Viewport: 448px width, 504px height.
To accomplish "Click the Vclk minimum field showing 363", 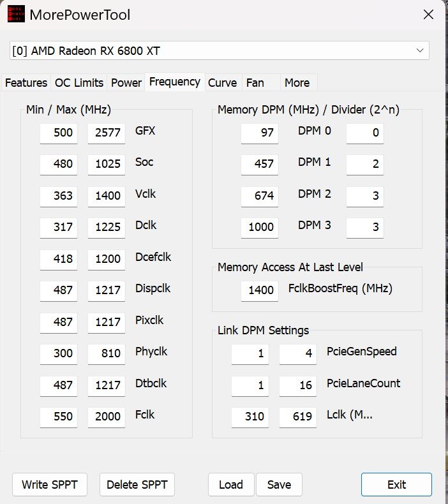I will pos(59,196).
